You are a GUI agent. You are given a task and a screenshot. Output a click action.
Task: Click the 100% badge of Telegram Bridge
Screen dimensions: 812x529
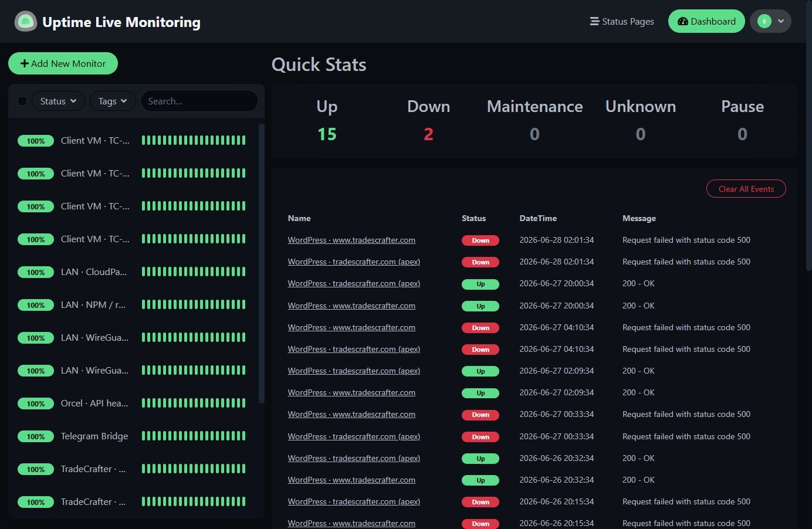pos(36,436)
